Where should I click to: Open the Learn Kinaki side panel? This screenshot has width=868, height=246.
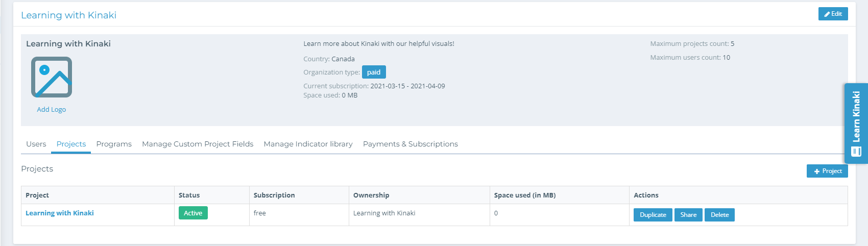[856, 116]
